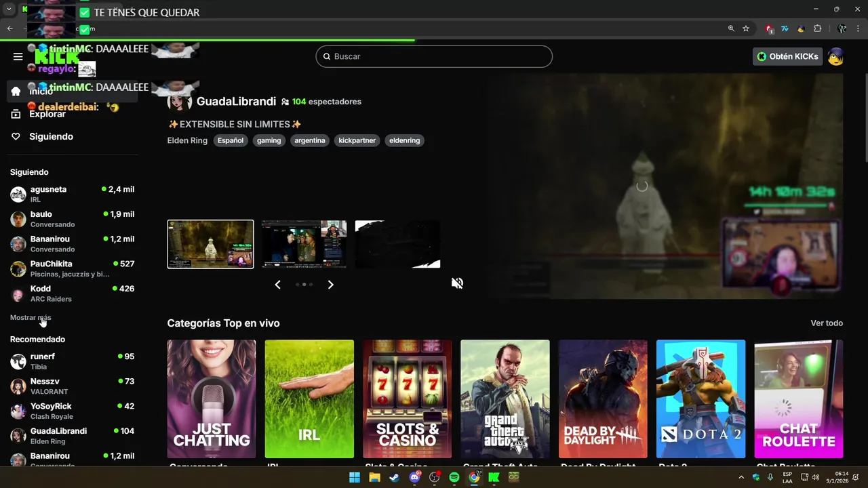Click the browser zoom magnifier icon
Screen dimensions: 868x488
[731, 28]
